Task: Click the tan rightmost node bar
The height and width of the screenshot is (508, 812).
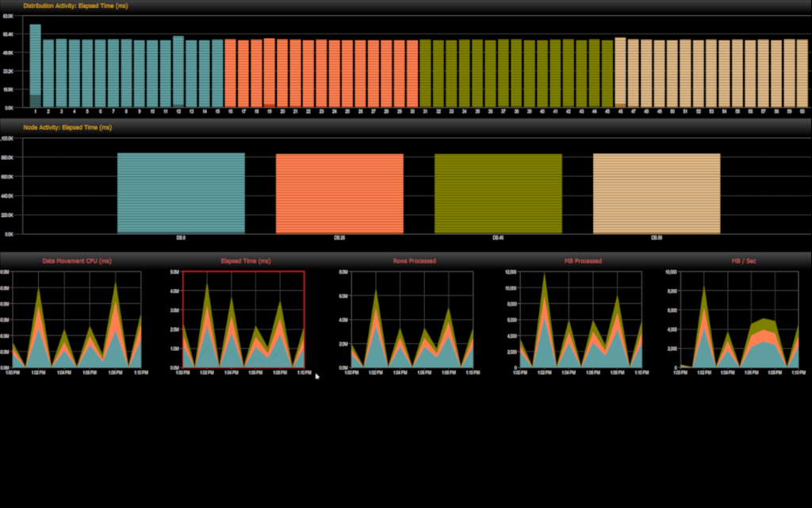Action: click(657, 193)
